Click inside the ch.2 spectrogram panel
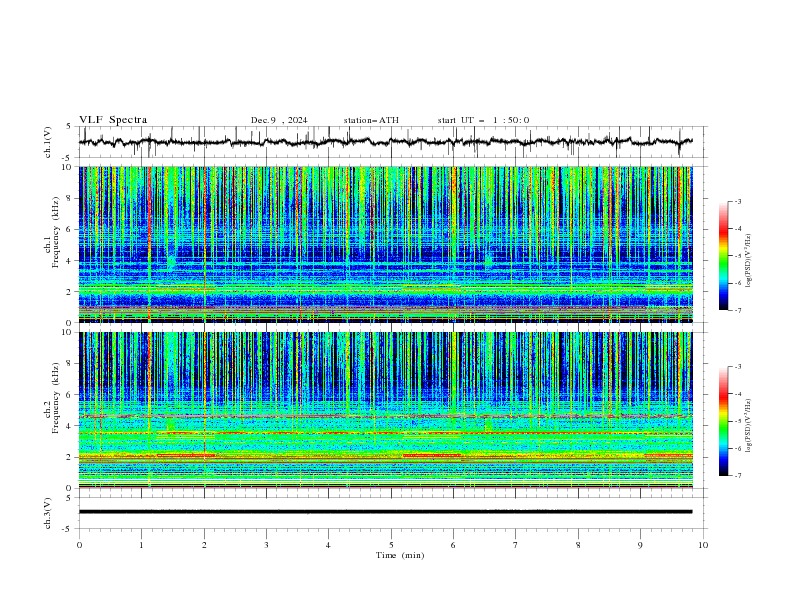Viewport: 792px width, 612px height. click(385, 410)
